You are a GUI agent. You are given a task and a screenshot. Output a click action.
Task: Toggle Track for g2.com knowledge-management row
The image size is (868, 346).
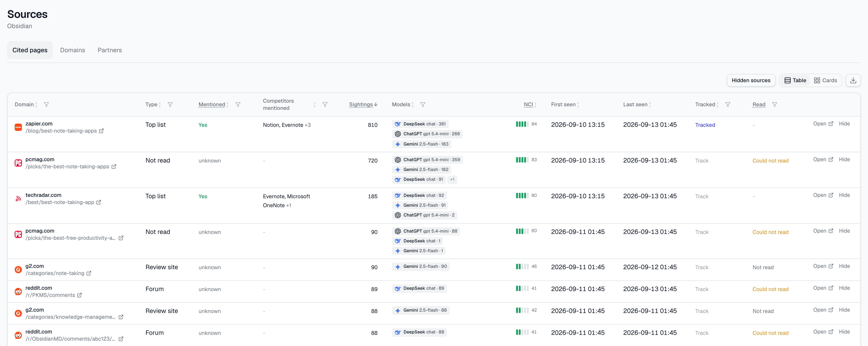702,311
